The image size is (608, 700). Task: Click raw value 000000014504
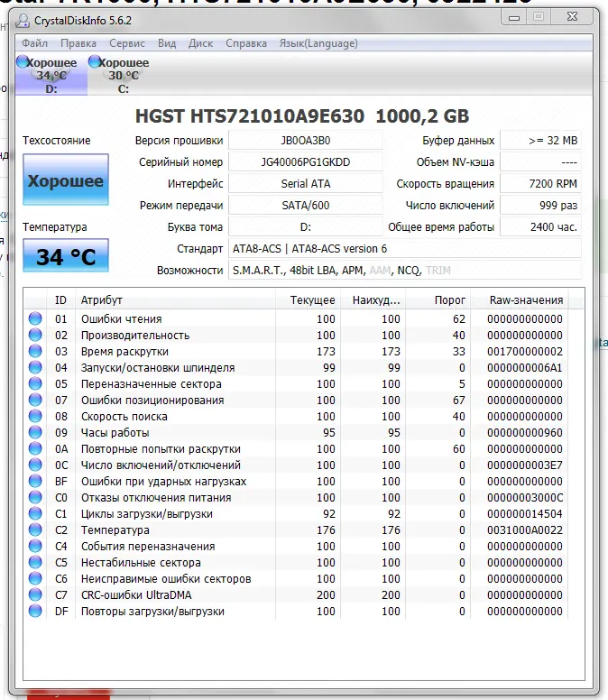pos(524,514)
